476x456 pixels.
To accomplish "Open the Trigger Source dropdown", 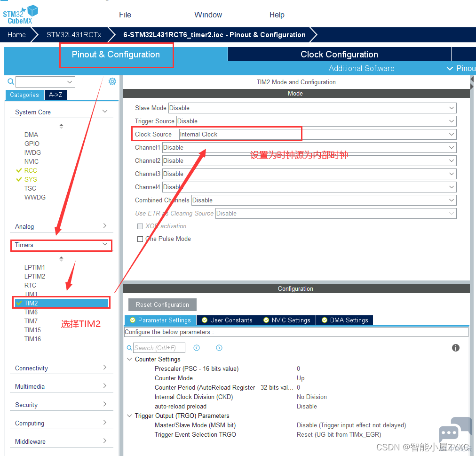I will point(317,121).
